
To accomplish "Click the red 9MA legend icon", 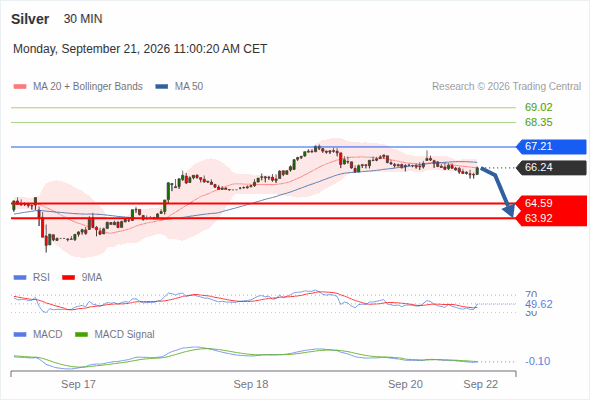I will click(68, 278).
